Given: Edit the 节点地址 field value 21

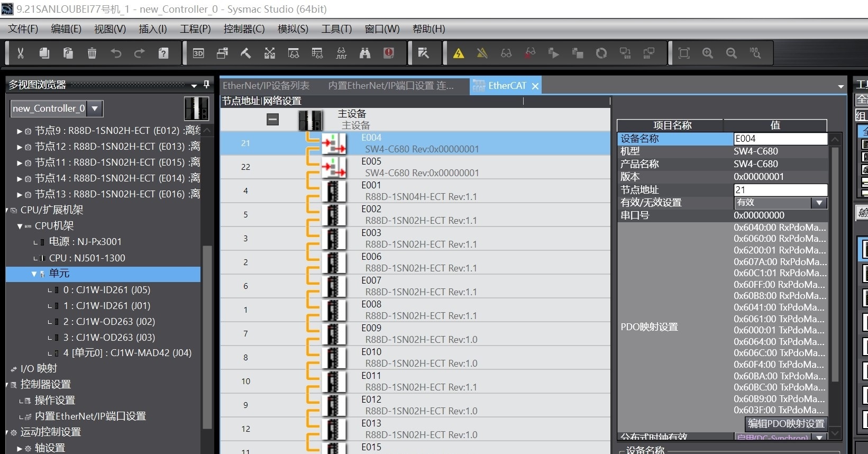Looking at the screenshot, I should [x=780, y=190].
